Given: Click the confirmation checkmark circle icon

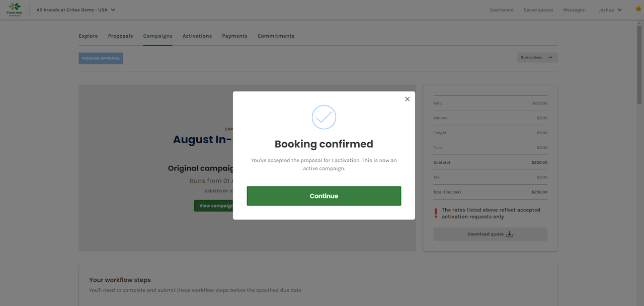Looking at the screenshot, I should [x=324, y=117].
